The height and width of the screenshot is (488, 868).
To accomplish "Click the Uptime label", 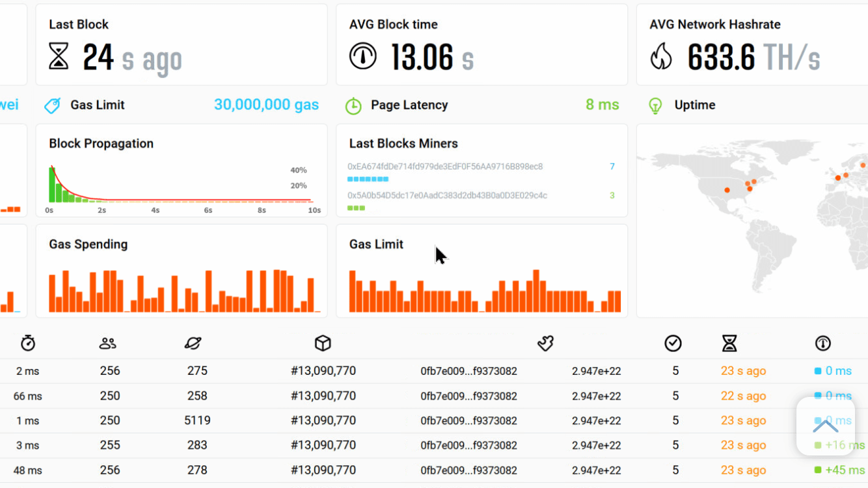I will (695, 105).
